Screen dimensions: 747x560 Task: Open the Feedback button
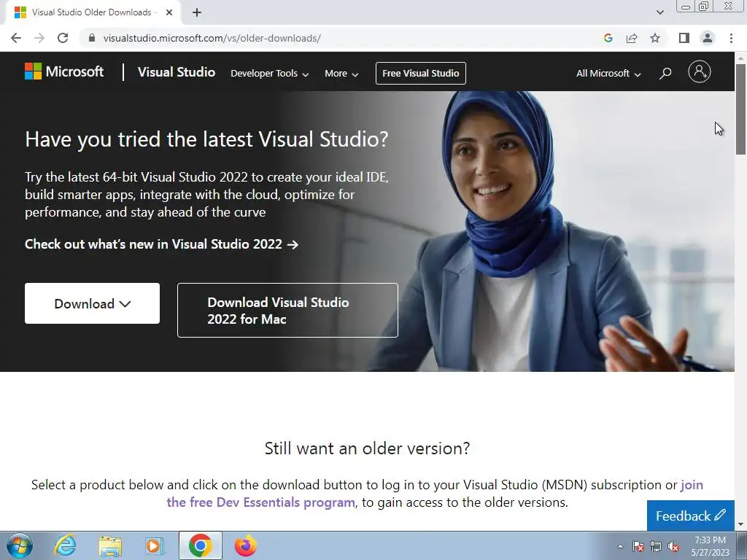[691, 516]
